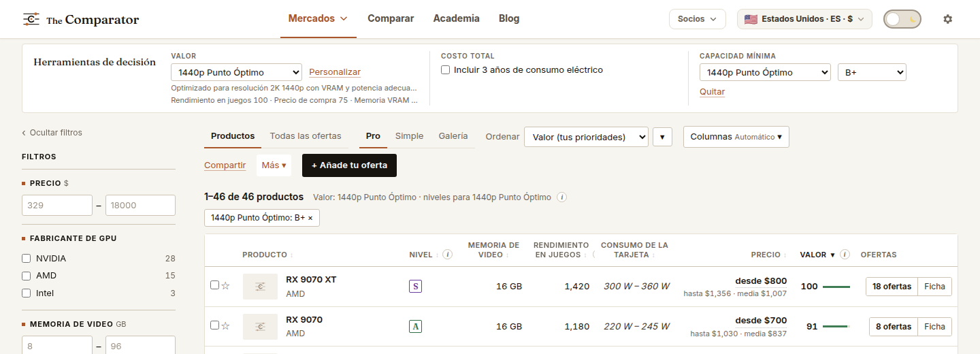Open the Socios dropdown
Image resolution: width=980 pixels, height=354 pixels.
698,19
